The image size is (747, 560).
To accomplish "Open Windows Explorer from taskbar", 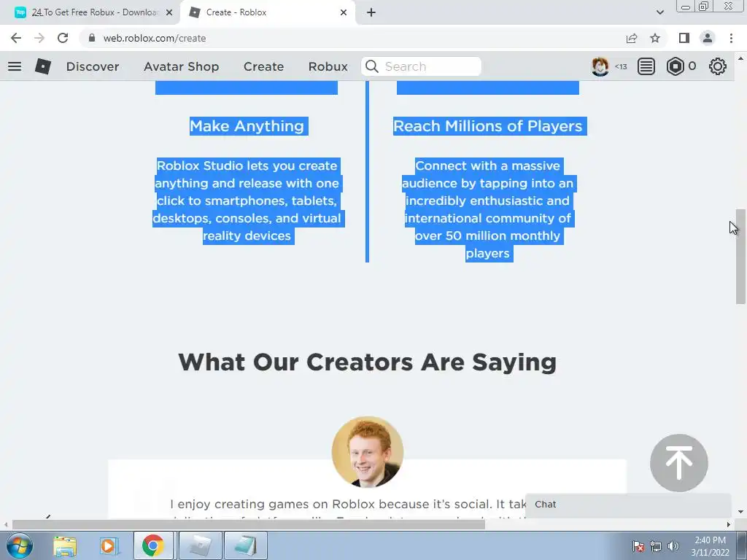I will (65, 545).
